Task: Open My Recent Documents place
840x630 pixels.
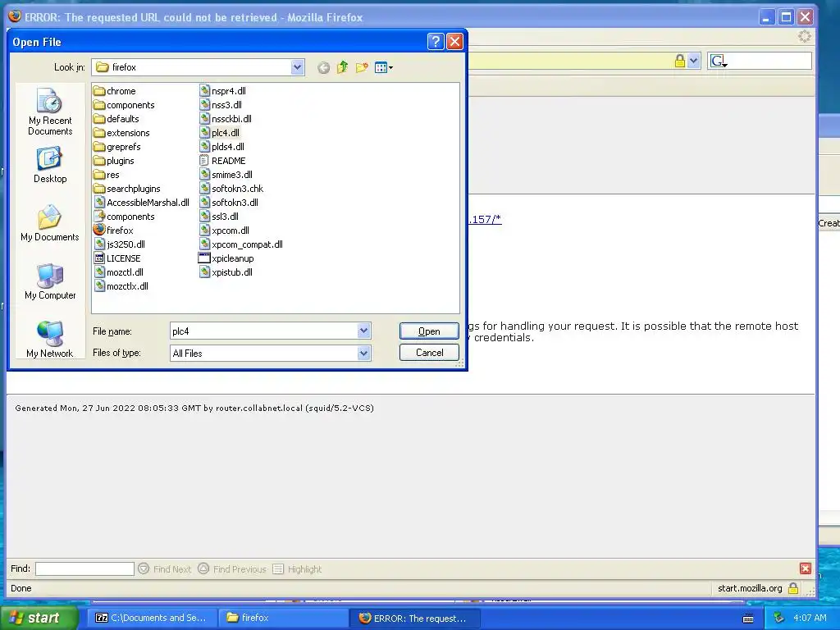Action: click(x=50, y=112)
